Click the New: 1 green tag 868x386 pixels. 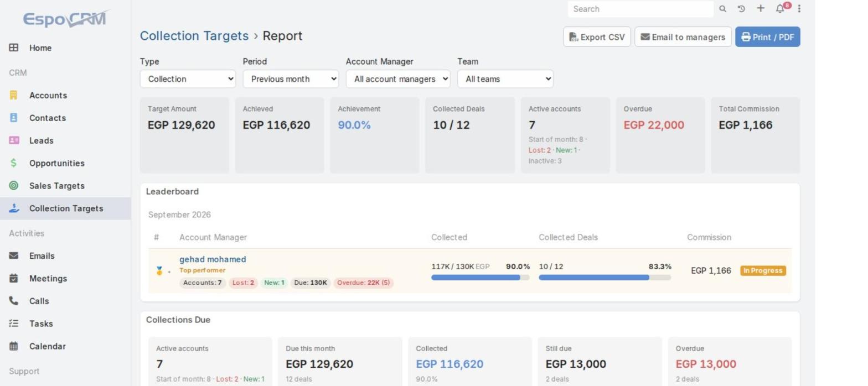click(x=274, y=283)
